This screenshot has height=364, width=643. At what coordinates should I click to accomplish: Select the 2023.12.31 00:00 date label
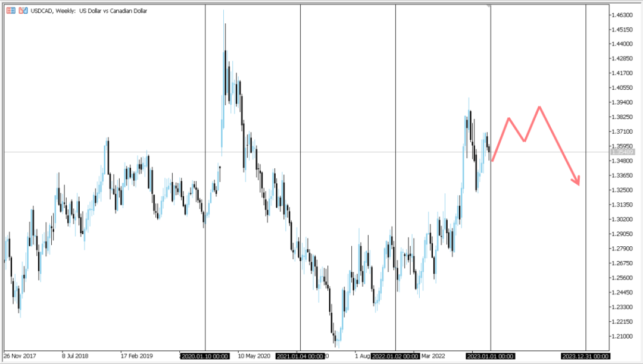pyautogui.click(x=586, y=356)
